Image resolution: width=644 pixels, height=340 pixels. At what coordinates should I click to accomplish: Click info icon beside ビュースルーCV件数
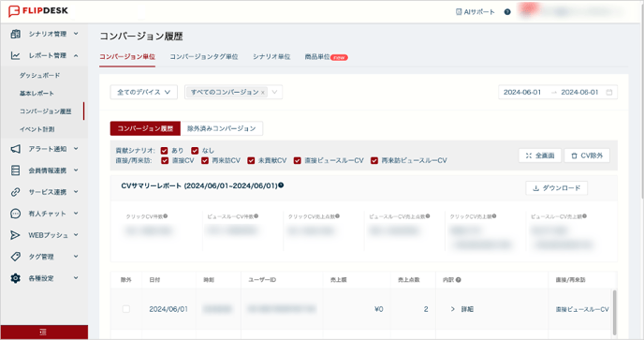pos(256,215)
